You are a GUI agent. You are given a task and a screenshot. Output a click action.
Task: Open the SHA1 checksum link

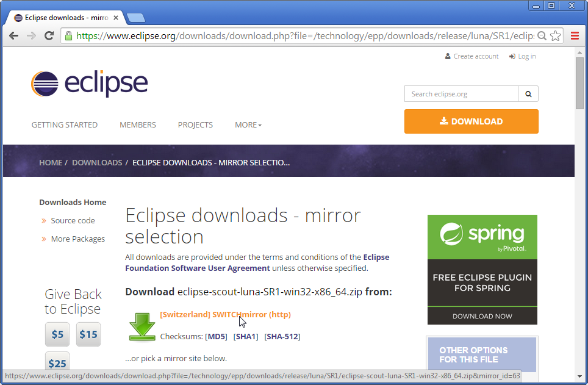coord(246,337)
